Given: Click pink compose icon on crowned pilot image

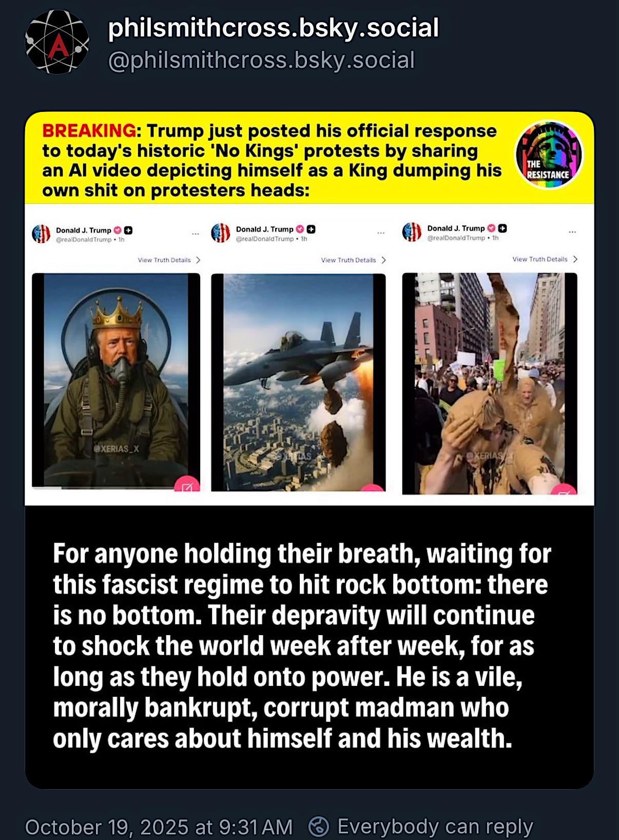Looking at the screenshot, I should tap(187, 485).
